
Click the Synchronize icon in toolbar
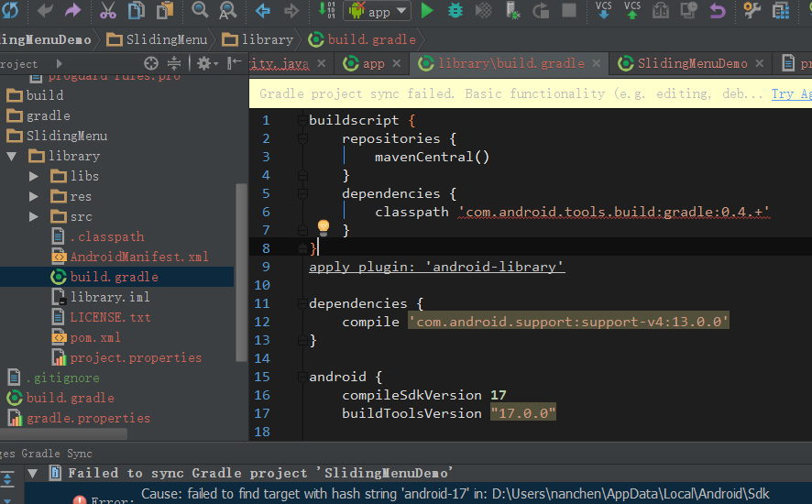point(10,10)
